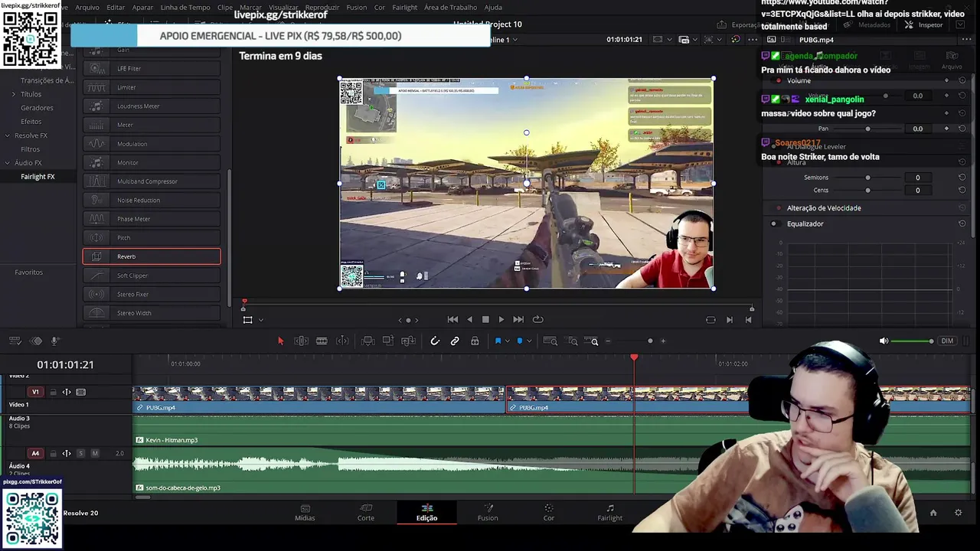Toggle the Position Lock padlock in toolbar
The image size is (980, 551).
[475, 341]
